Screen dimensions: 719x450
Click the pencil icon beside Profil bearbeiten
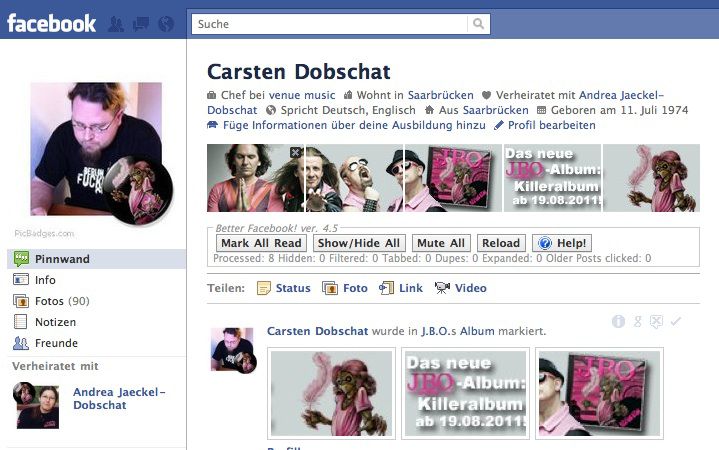coord(499,125)
